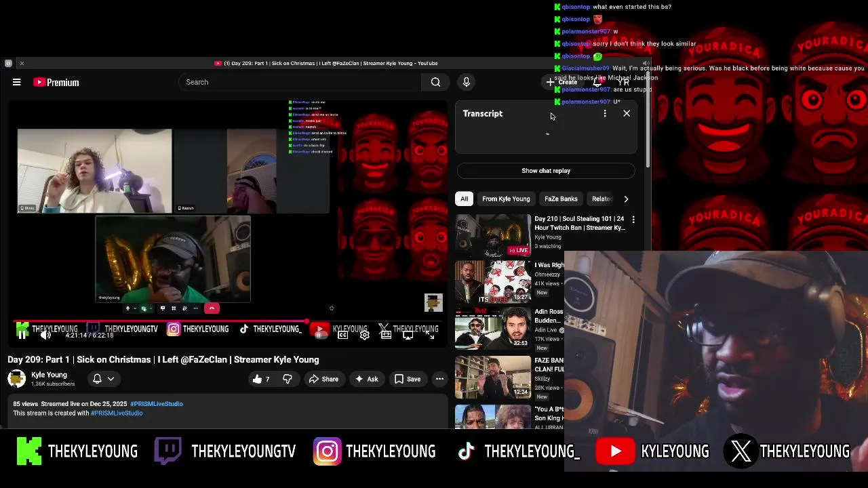Click the TikTok logo in bottom banner
The width and height of the screenshot is (868, 488).
coord(466,451)
